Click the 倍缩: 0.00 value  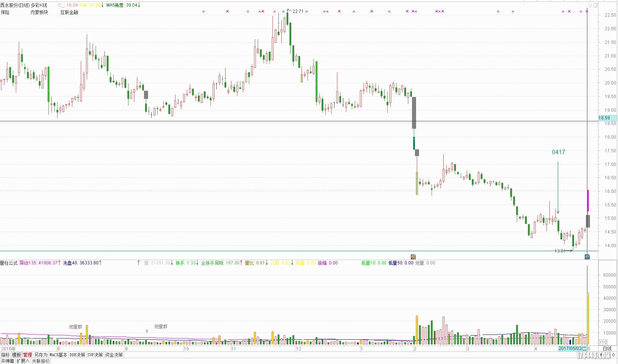tap(328, 263)
